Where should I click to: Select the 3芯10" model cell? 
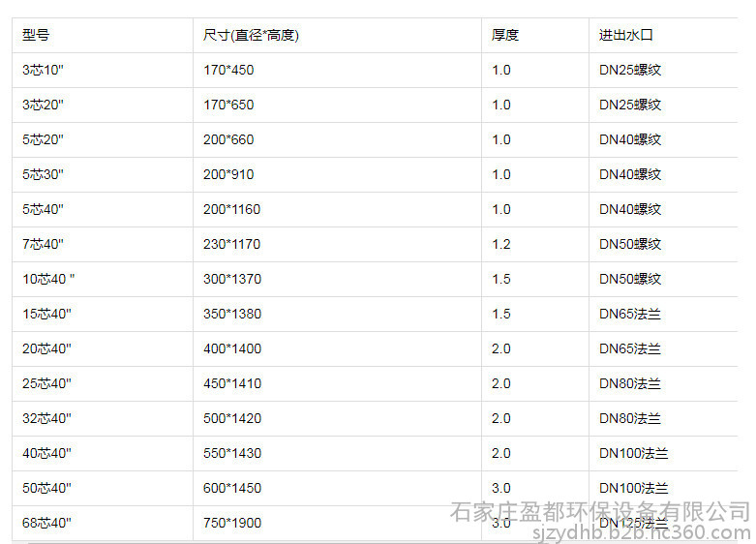[44, 70]
